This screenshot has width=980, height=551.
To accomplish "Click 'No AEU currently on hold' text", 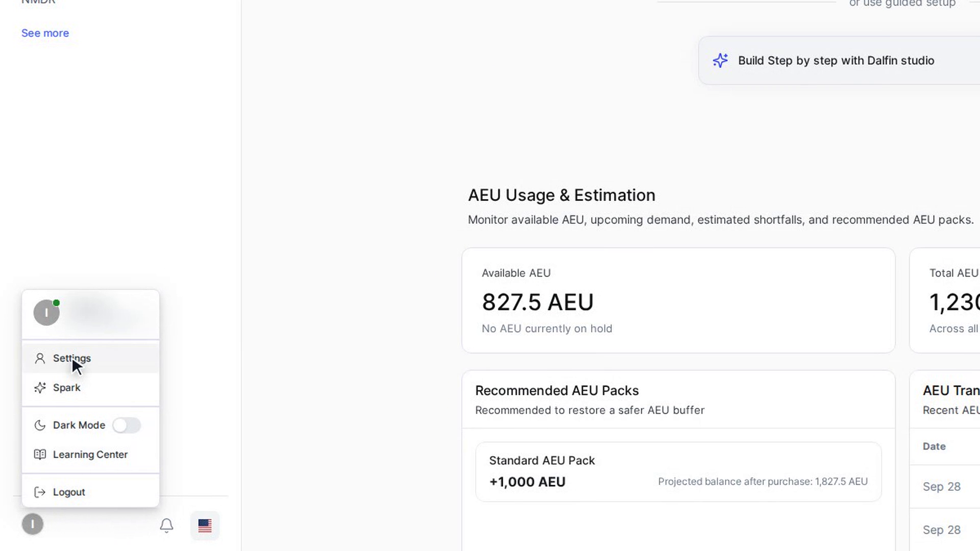I will tap(547, 329).
